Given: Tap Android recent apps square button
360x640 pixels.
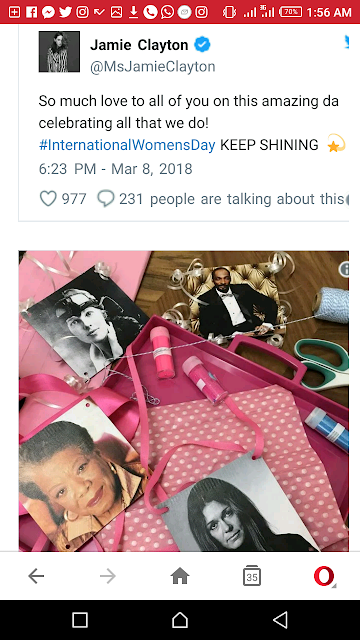Looking at the screenshot, I should click(x=80, y=620).
